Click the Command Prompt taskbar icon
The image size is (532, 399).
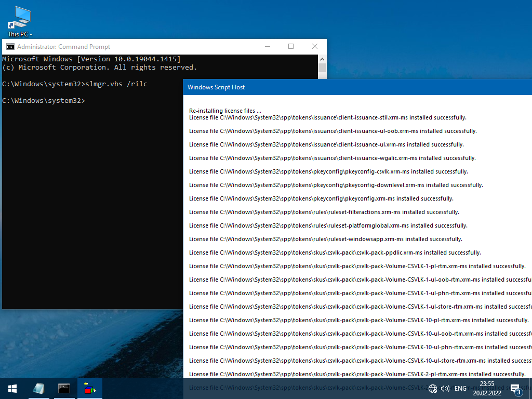tap(64, 388)
